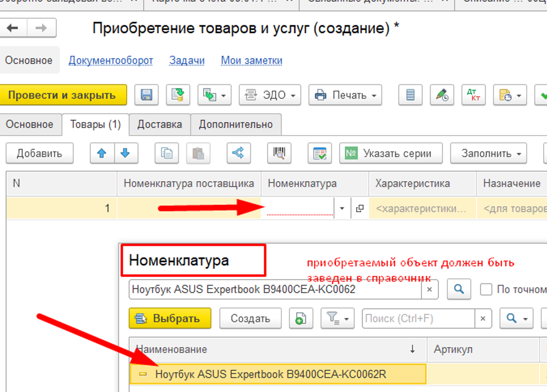Click the split row arrow icon

coord(239,153)
